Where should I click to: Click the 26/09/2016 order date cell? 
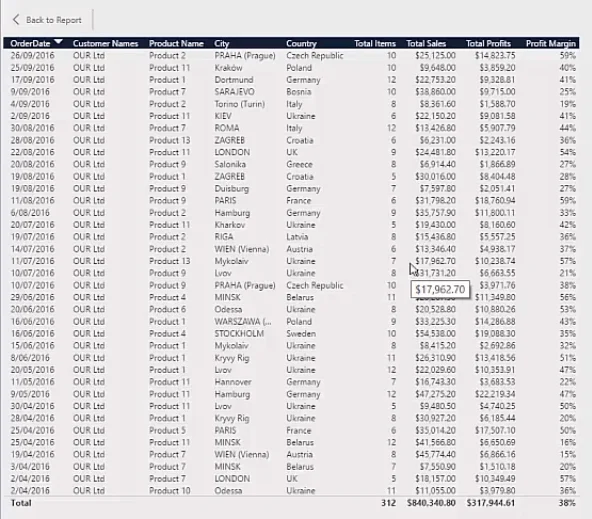click(x=32, y=55)
